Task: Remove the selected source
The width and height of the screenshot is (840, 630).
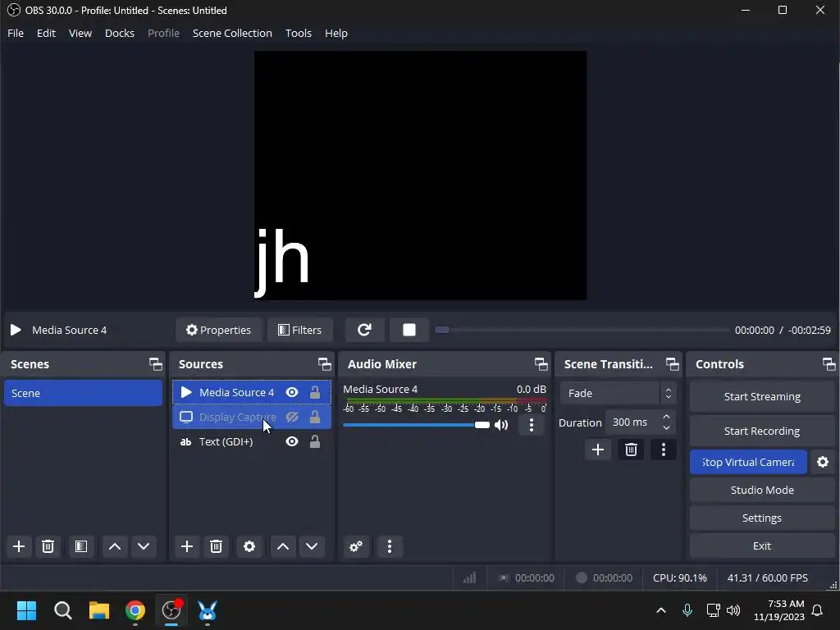Action: (216, 546)
